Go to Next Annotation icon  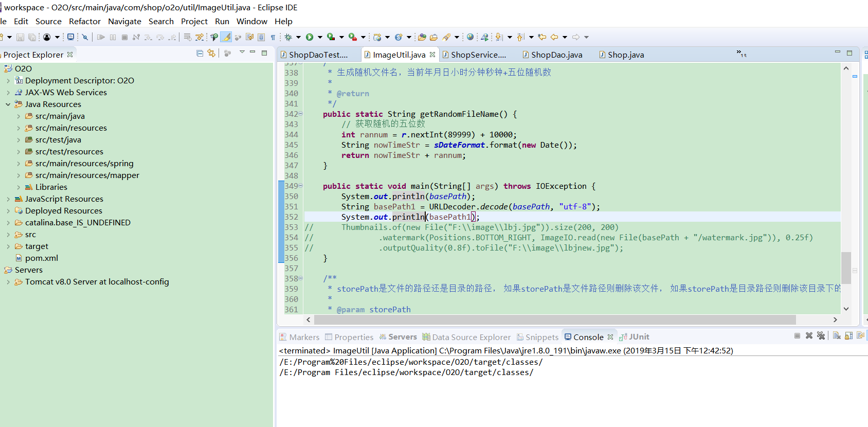(x=499, y=37)
